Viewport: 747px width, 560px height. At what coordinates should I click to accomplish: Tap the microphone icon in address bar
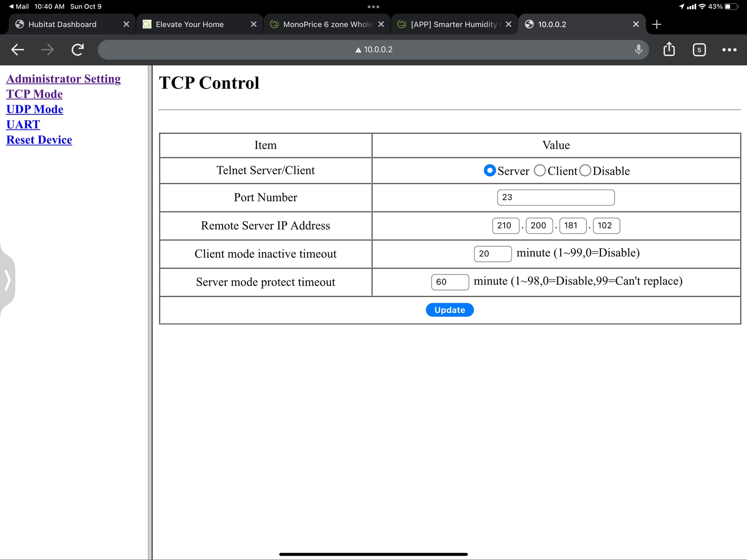coord(638,49)
